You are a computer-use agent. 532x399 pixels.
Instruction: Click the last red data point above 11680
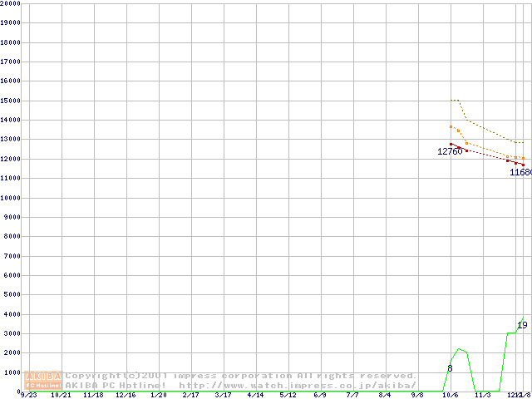[x=523, y=164]
